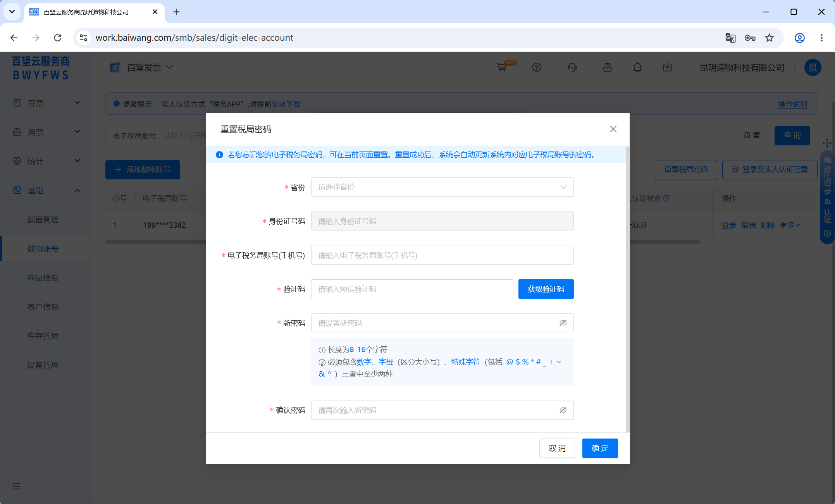The width and height of the screenshot is (835, 504).
Task: Click the 获取验证码 button
Action: (546, 289)
